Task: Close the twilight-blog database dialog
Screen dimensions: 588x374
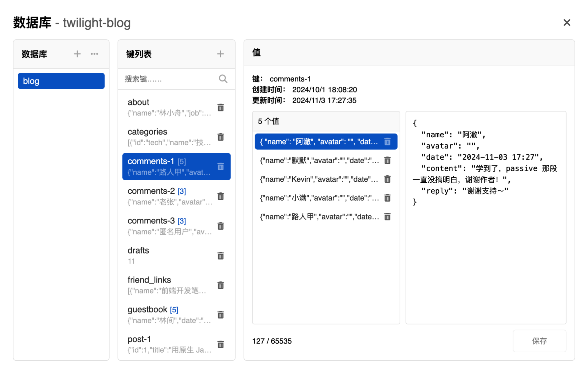Action: pyautogui.click(x=567, y=23)
